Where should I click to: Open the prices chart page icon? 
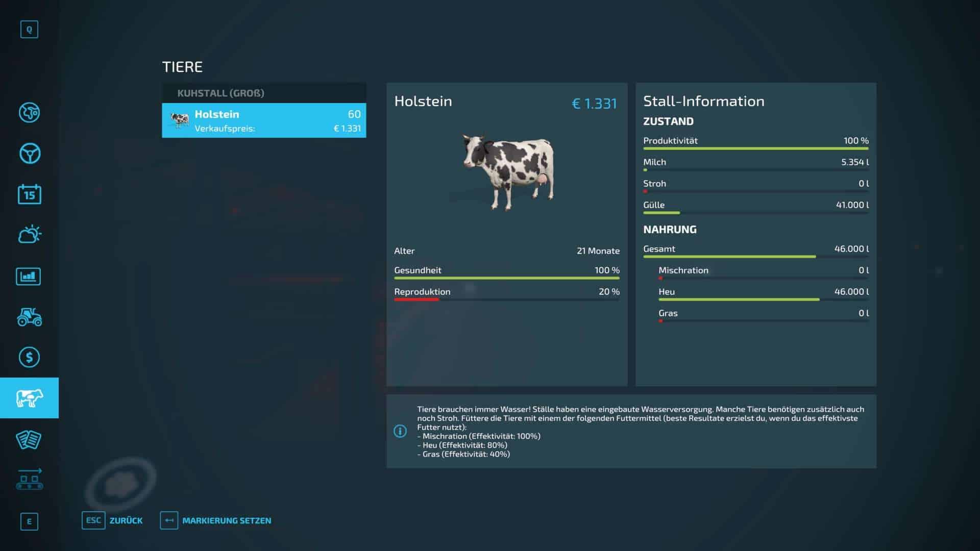coord(29,277)
